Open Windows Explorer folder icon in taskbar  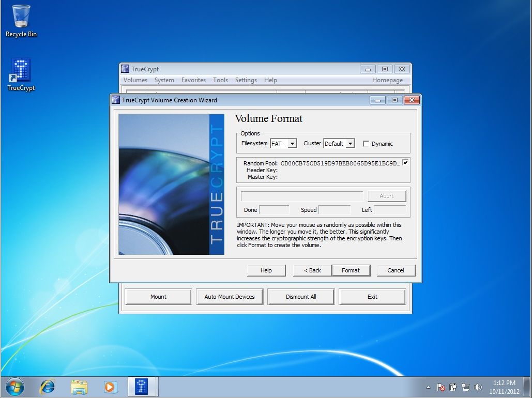[79, 387]
